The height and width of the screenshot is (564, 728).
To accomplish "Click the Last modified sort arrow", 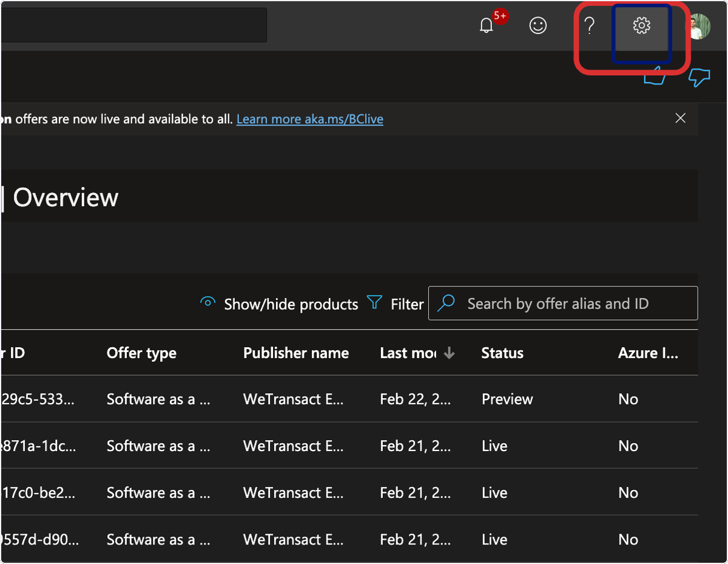I will tap(449, 353).
